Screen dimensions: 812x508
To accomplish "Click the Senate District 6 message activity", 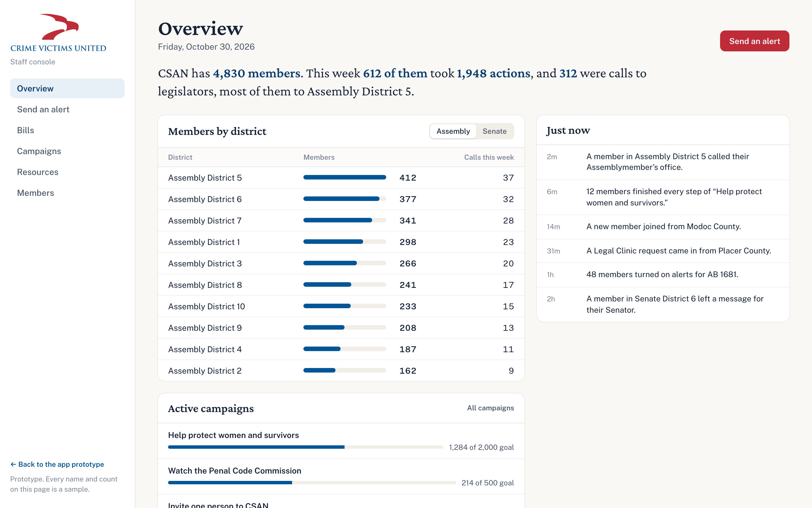I will 663,305.
